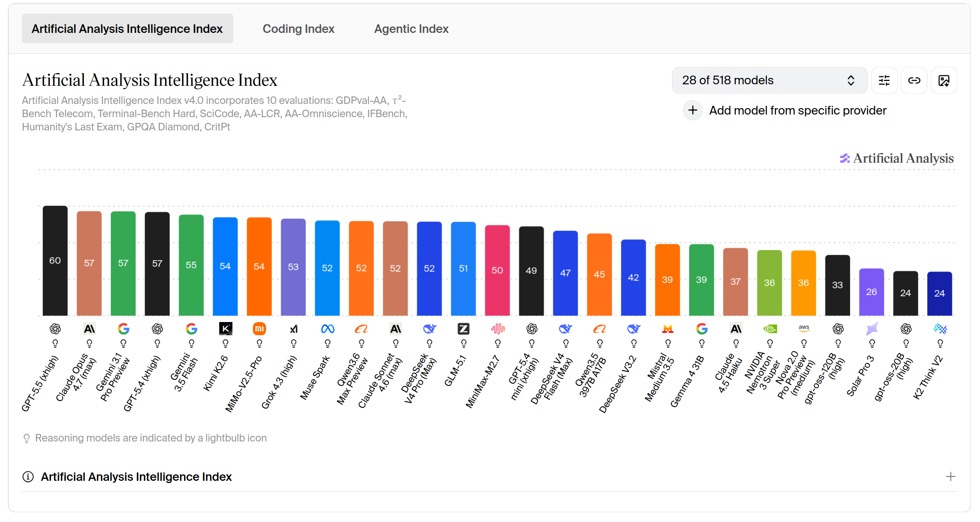Click the Kimi K2.6 logo icon
The width and height of the screenshot is (980, 522).
226,328
